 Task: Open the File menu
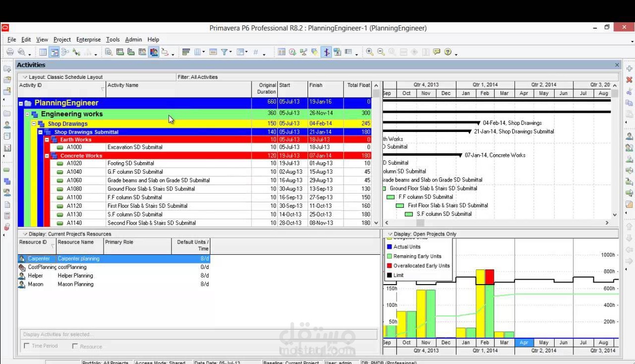tap(12, 39)
